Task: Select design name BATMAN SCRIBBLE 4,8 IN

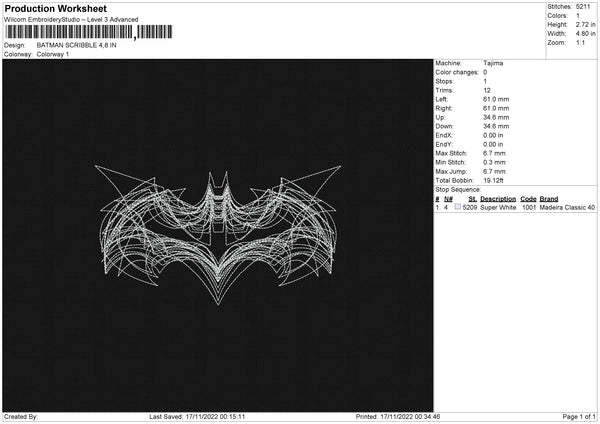Action: click(x=77, y=45)
